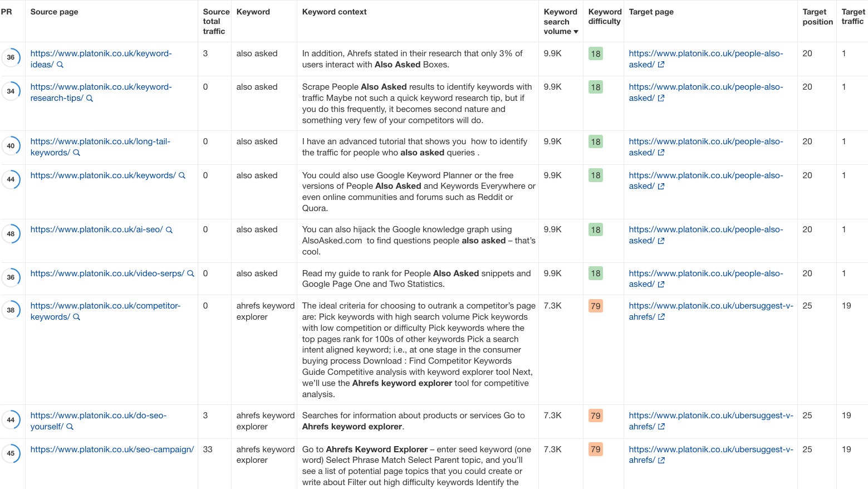Click the magnifier icon next to competitor-keywords URL
Image resolution: width=868 pixels, height=489 pixels.
coord(76,317)
